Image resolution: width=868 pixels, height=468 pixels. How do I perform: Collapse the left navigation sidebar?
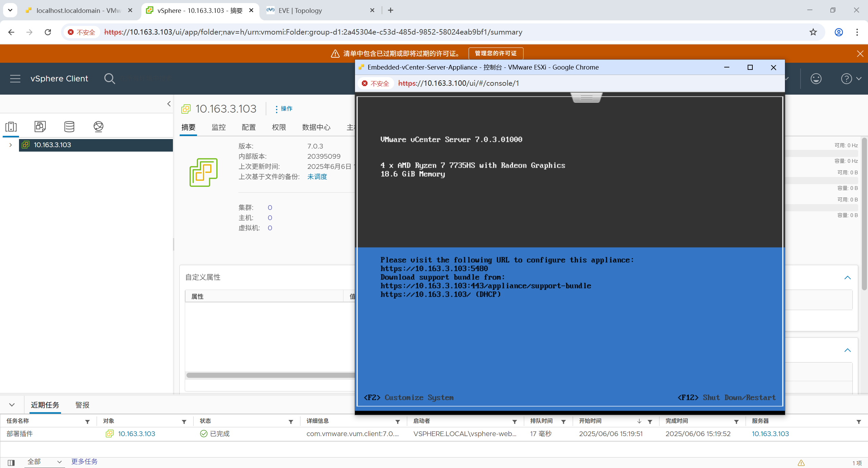pyautogui.click(x=169, y=104)
